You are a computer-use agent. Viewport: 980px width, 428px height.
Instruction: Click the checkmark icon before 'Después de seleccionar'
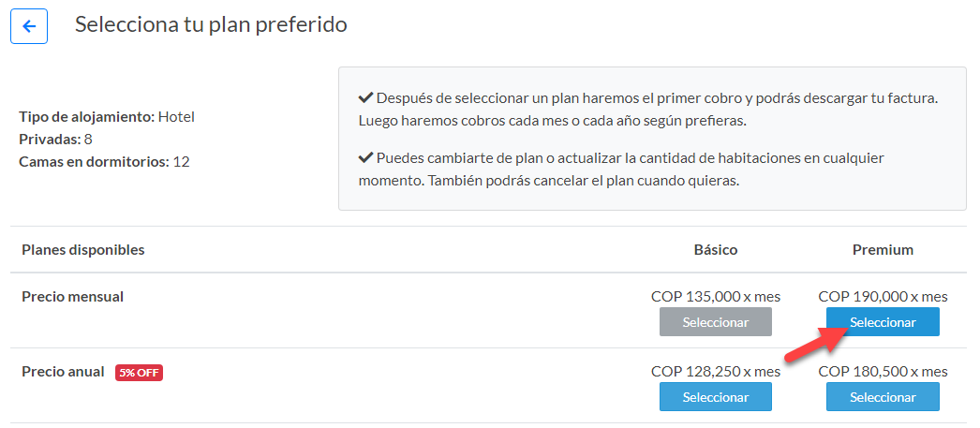point(366,98)
